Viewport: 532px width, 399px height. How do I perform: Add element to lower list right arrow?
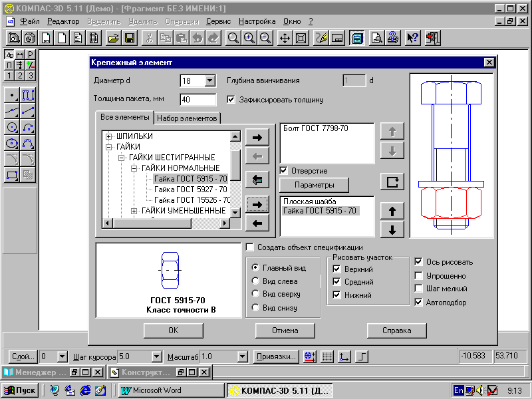(x=257, y=205)
